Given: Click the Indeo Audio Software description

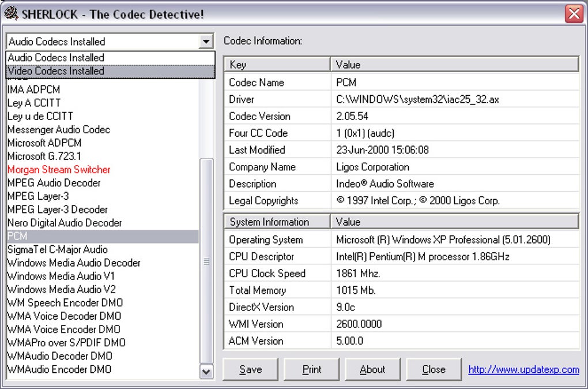Looking at the screenshot, I should 385,184.
